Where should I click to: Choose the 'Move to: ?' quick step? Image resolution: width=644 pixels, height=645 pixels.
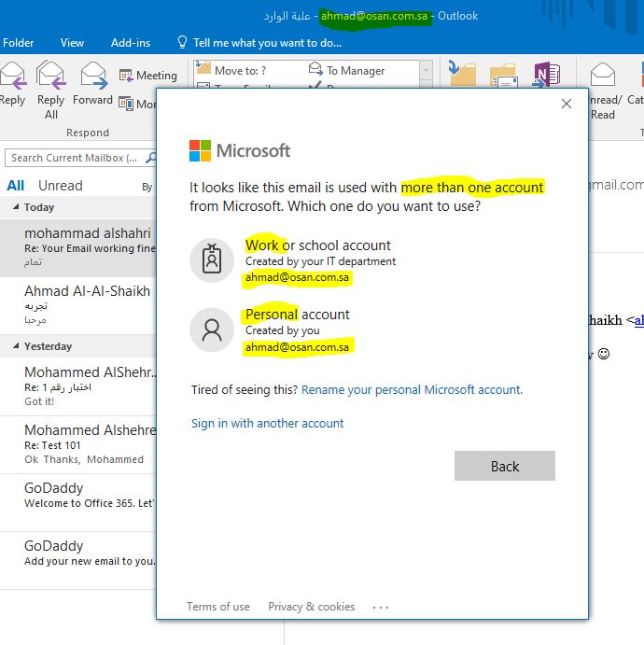pyautogui.click(x=231, y=70)
